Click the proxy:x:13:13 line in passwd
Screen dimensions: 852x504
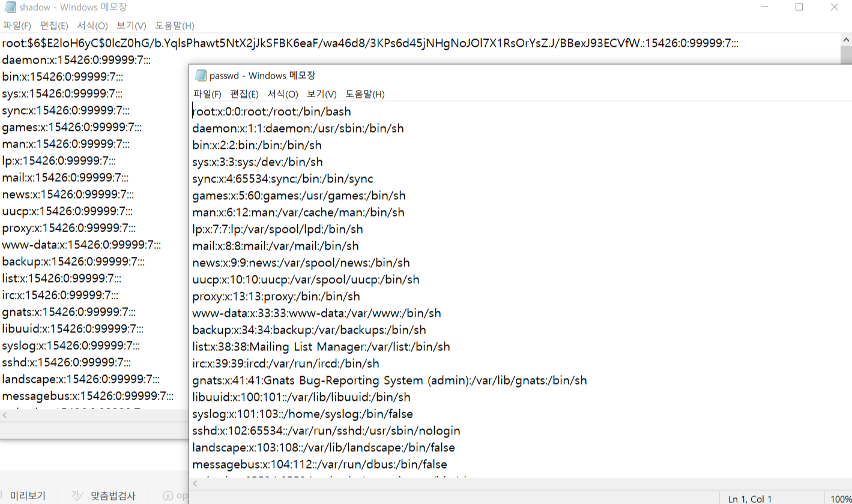[x=276, y=296]
